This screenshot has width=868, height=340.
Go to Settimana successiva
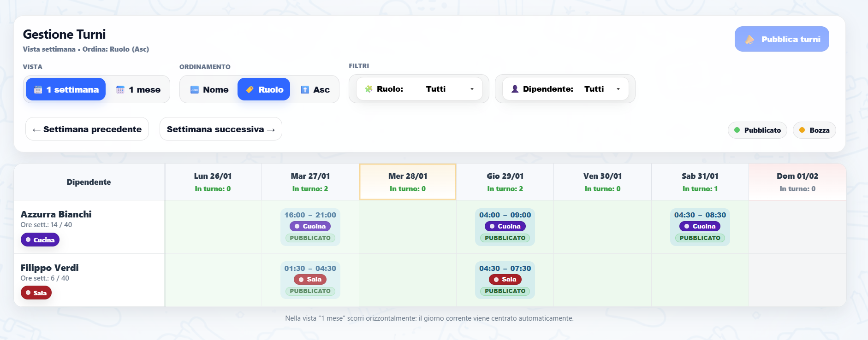click(220, 129)
